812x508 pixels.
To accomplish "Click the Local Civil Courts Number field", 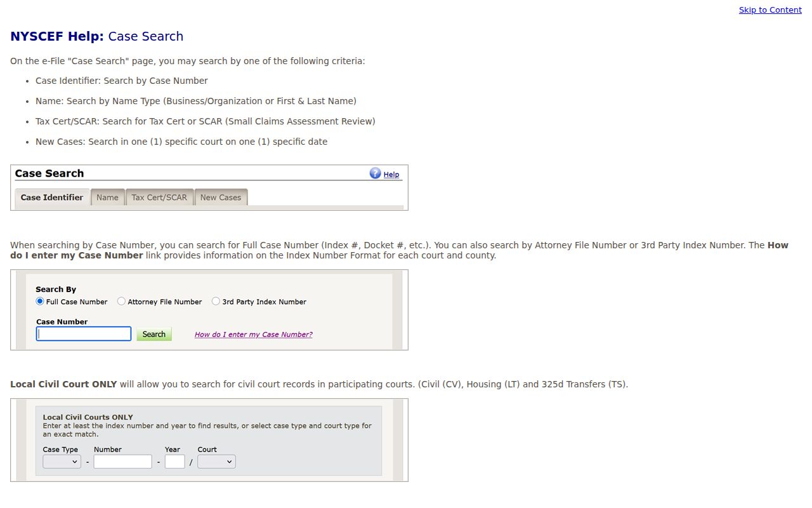I will coord(122,462).
